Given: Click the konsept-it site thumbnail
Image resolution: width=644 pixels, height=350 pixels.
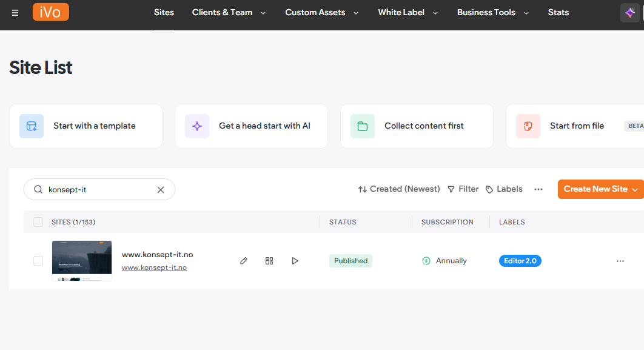Looking at the screenshot, I should [82, 261].
